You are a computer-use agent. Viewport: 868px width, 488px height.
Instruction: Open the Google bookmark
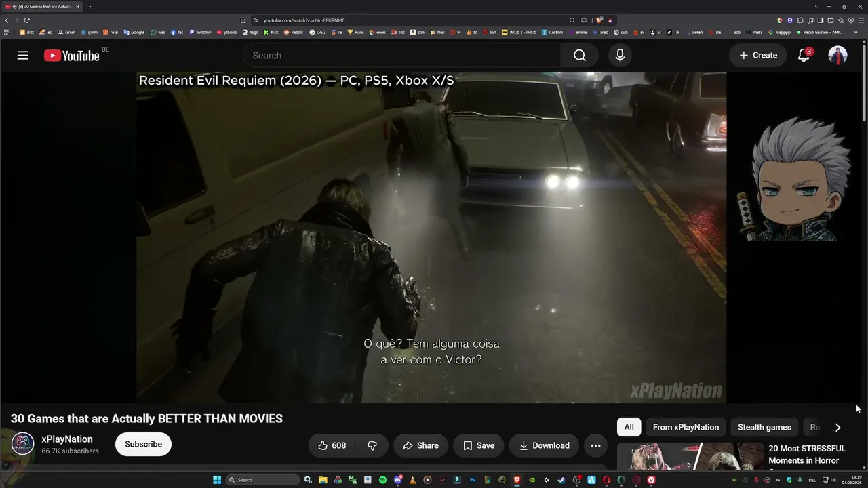click(x=134, y=32)
